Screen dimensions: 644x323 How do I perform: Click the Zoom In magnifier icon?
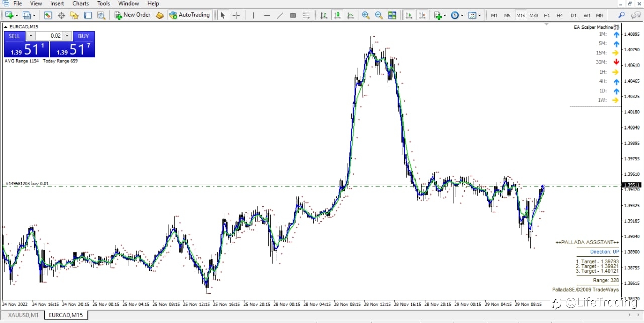point(366,15)
